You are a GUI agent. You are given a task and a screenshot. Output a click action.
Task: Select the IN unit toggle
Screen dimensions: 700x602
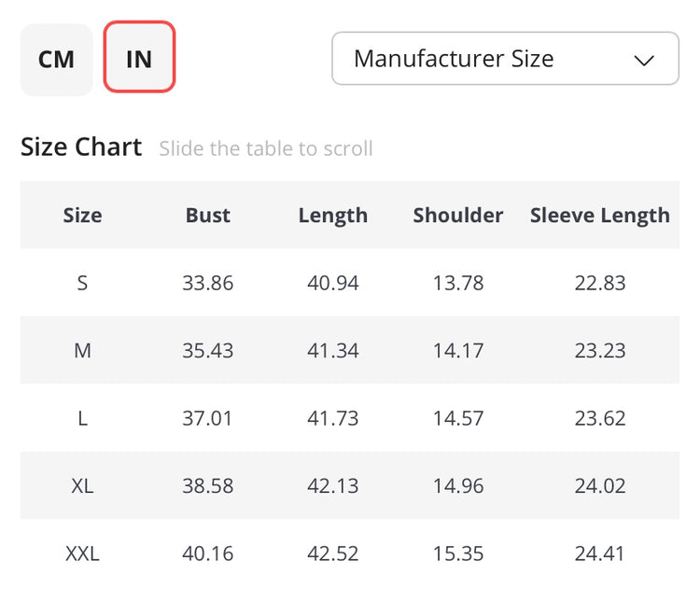(139, 59)
